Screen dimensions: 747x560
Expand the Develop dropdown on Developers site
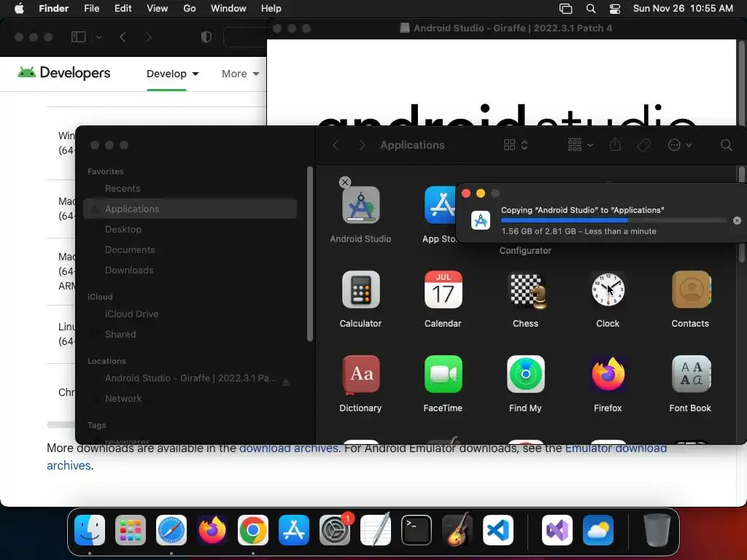click(x=172, y=74)
